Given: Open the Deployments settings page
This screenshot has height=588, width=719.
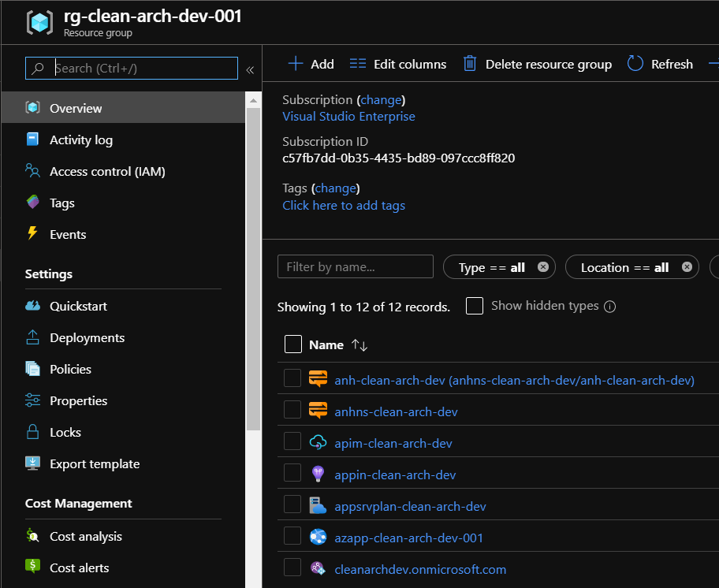Looking at the screenshot, I should 123,338.
